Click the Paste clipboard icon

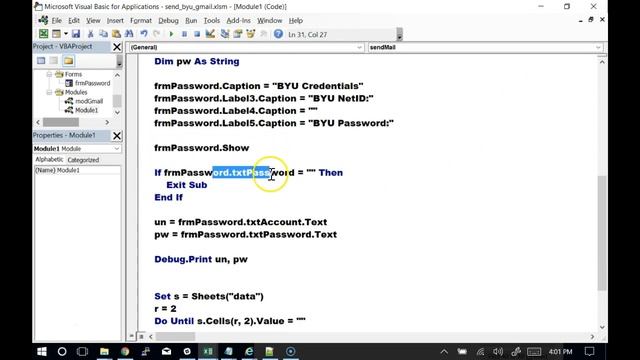click(116, 34)
